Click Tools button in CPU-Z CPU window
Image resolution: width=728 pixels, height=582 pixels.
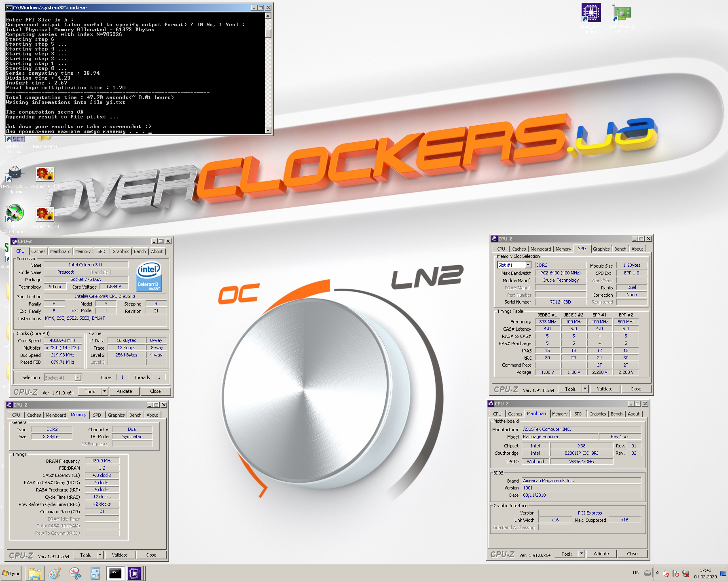tap(90, 391)
